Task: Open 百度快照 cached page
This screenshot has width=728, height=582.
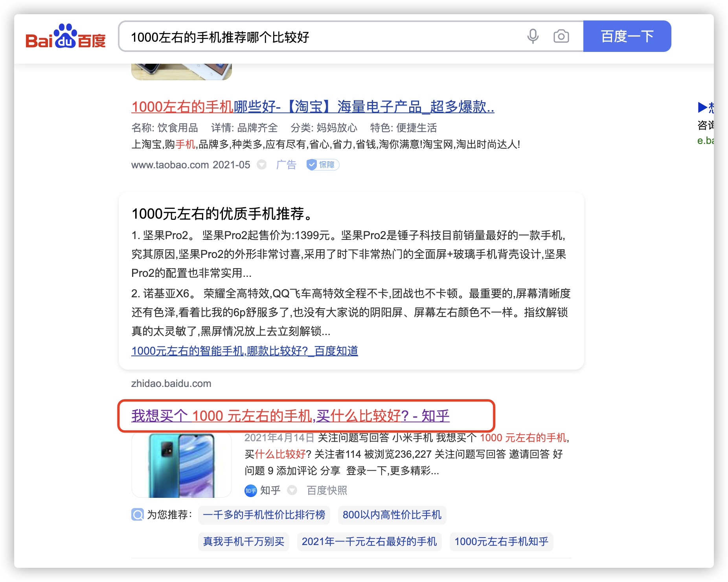Action: (327, 490)
